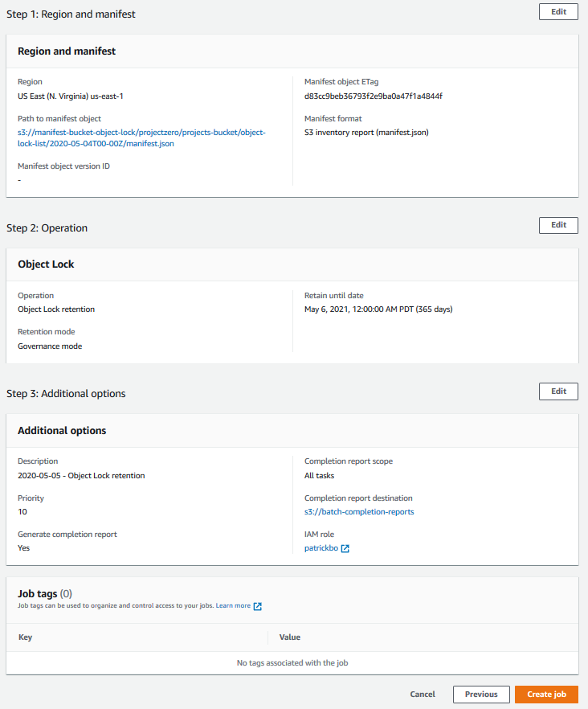
Task: Click the Priority value 10
Action: 22,512
